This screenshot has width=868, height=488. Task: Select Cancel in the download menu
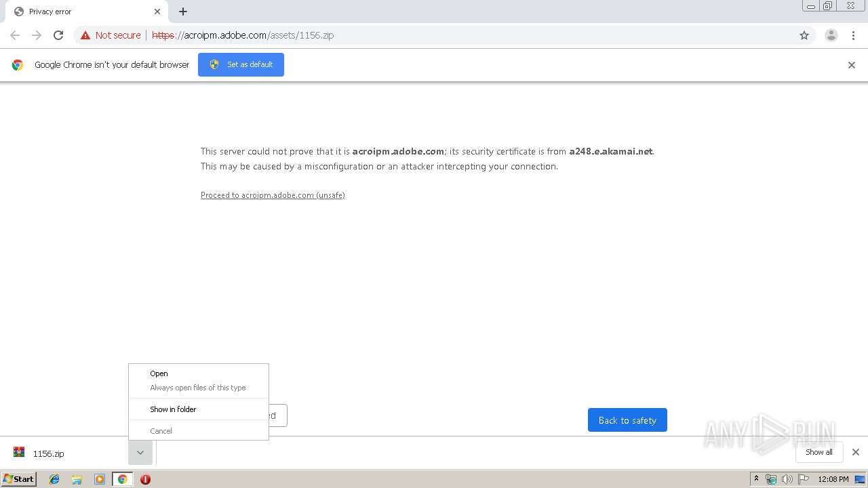pos(199,431)
